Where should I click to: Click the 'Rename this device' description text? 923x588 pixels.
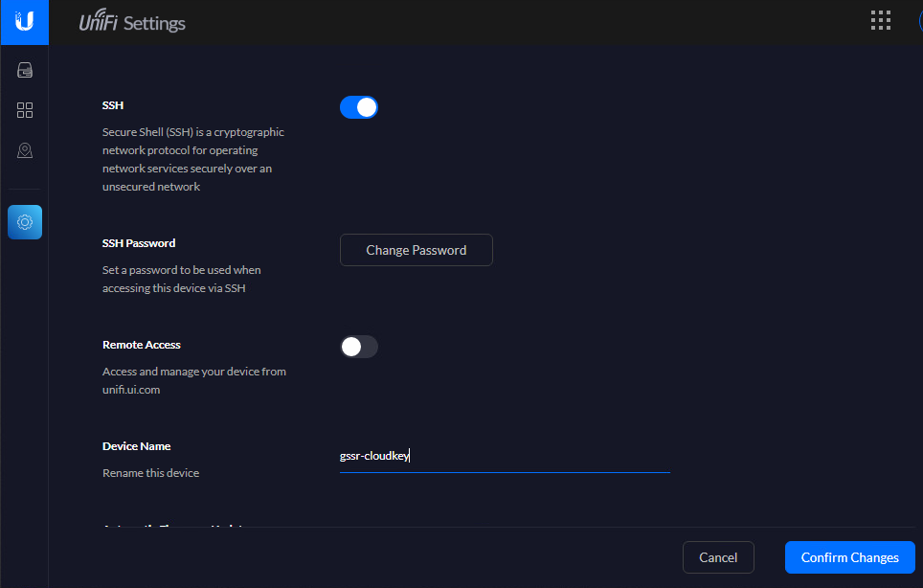click(150, 473)
